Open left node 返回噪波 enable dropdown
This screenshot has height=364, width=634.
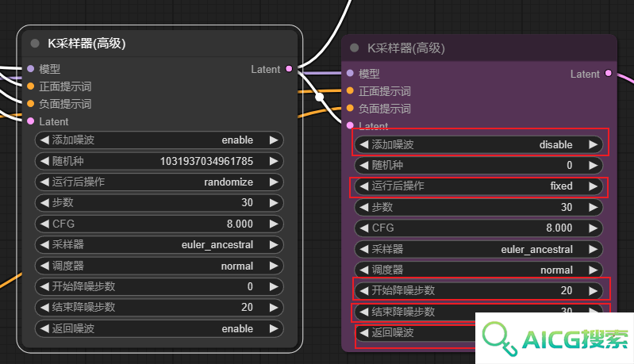coord(159,328)
